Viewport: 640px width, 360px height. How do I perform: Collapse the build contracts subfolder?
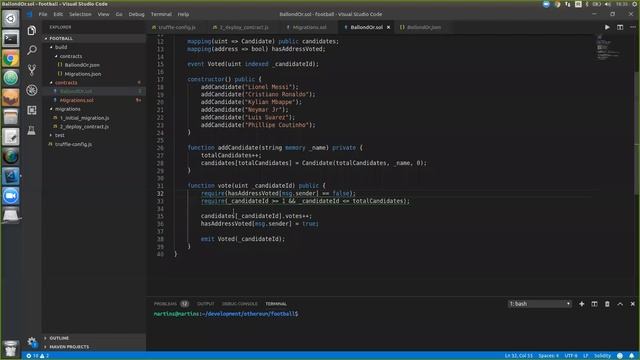click(70, 56)
